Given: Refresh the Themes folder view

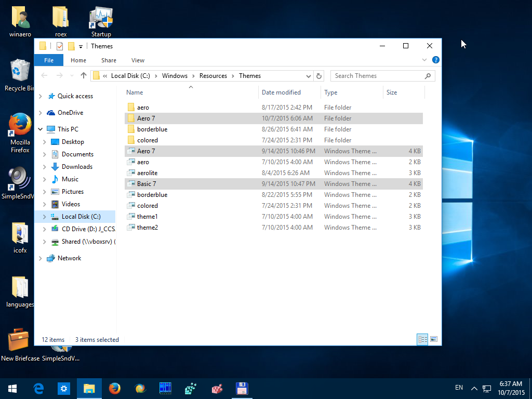Looking at the screenshot, I should (319, 76).
